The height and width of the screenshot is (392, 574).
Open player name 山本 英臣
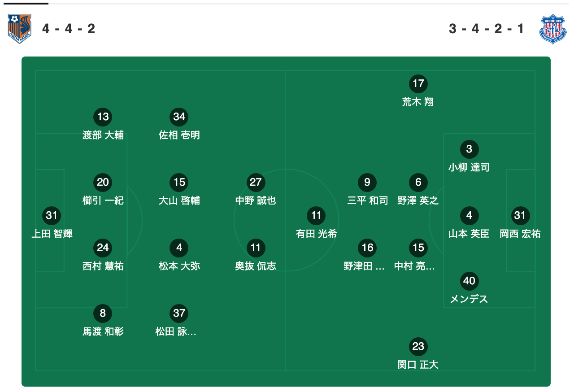(x=469, y=234)
